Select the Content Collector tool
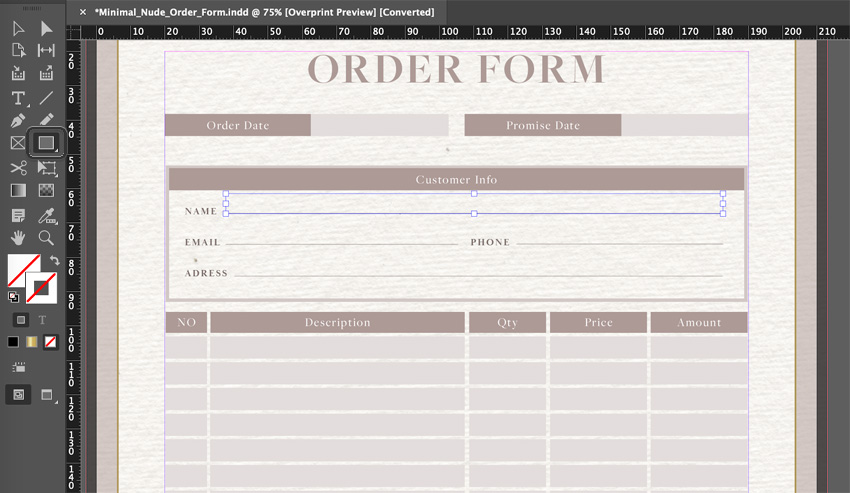Viewport: 850px width, 493px height. point(18,73)
